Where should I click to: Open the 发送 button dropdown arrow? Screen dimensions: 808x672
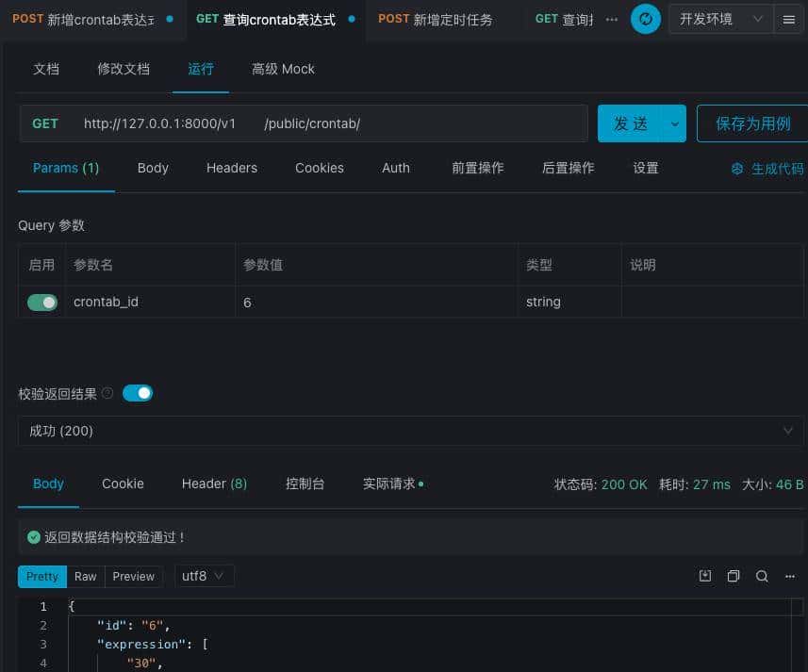pyautogui.click(x=673, y=123)
